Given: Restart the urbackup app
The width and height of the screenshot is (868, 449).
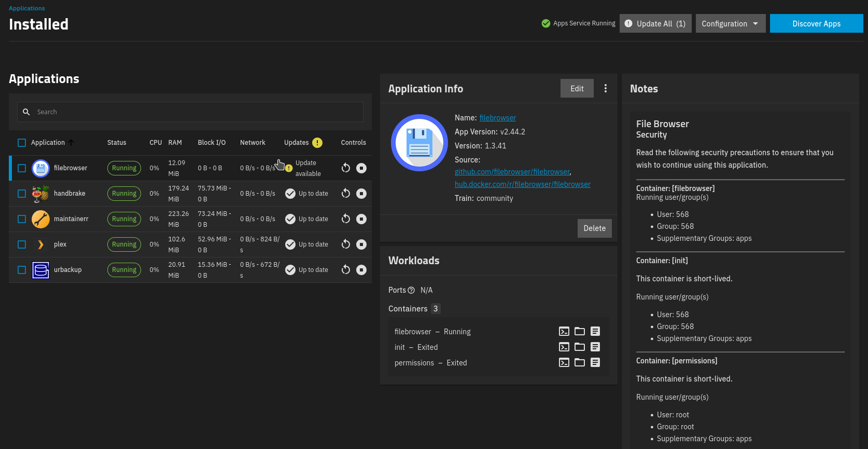Looking at the screenshot, I should (x=346, y=270).
